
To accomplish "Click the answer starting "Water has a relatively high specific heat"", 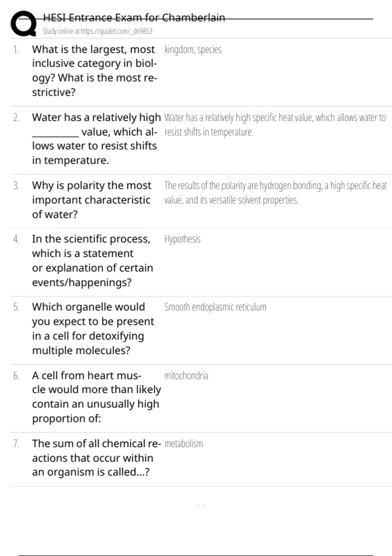I will [x=275, y=125].
